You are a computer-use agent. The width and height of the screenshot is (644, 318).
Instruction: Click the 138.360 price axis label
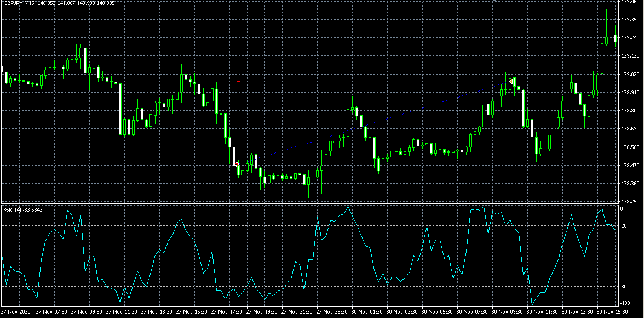[x=630, y=184]
